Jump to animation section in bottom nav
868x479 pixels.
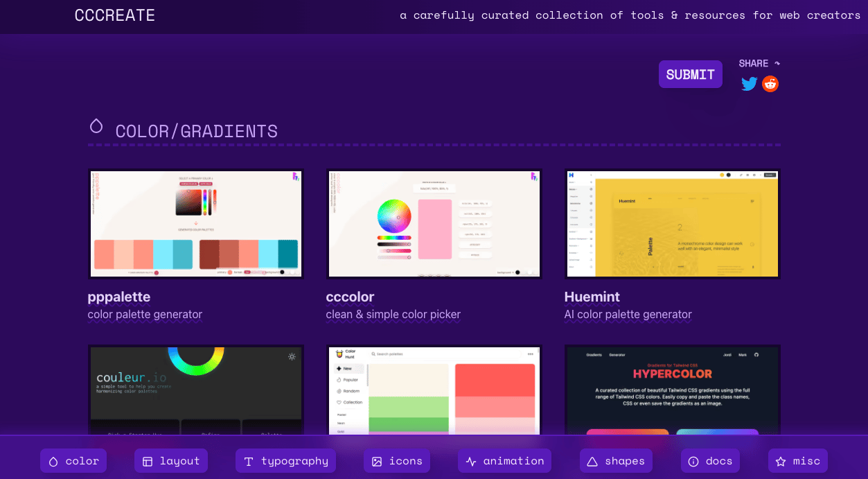[505, 461]
